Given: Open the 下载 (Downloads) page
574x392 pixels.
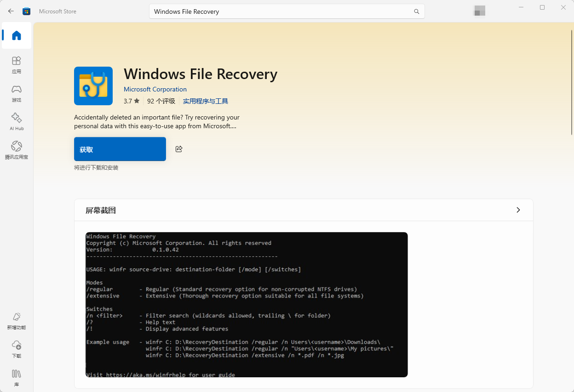Looking at the screenshot, I should coord(17,349).
